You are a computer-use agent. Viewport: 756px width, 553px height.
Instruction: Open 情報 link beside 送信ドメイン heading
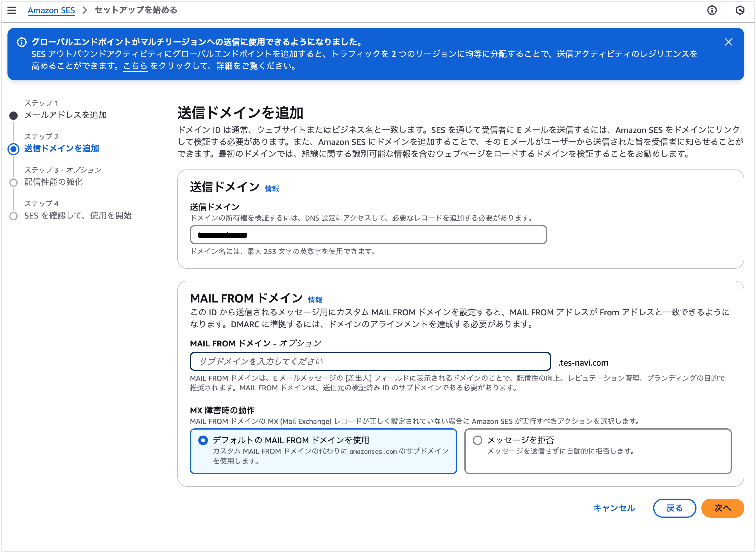(x=272, y=189)
